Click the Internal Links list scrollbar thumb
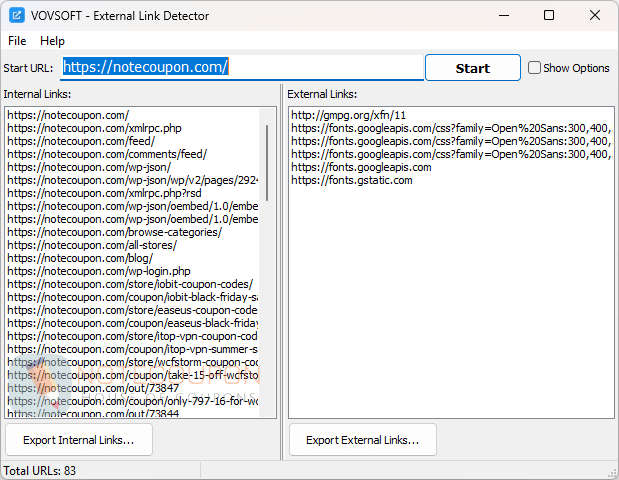 tap(267, 163)
